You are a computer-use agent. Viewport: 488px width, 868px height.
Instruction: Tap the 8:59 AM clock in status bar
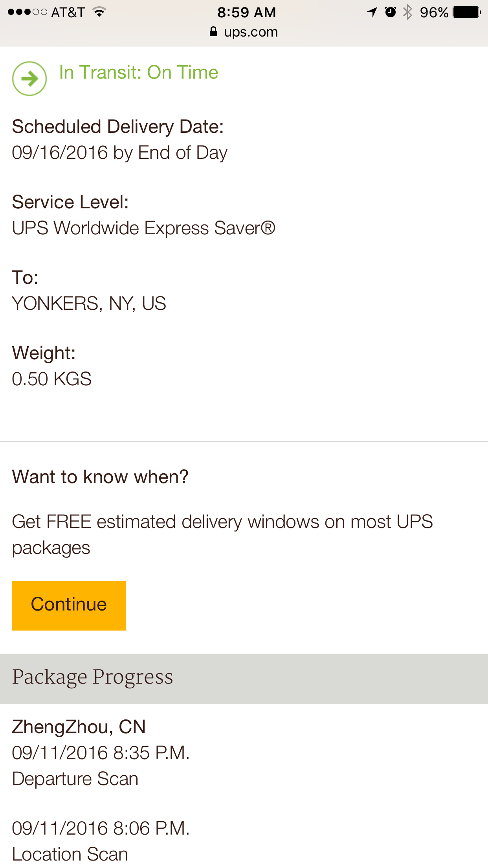point(247,12)
